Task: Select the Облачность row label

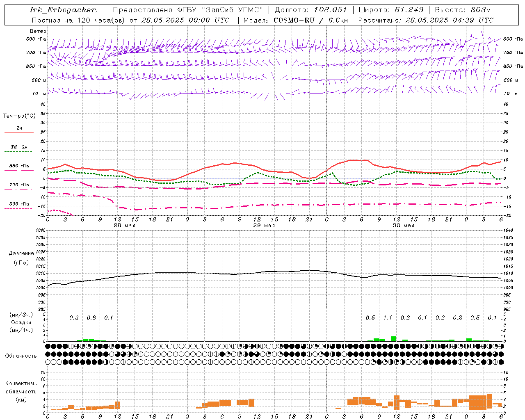Action: [21, 356]
